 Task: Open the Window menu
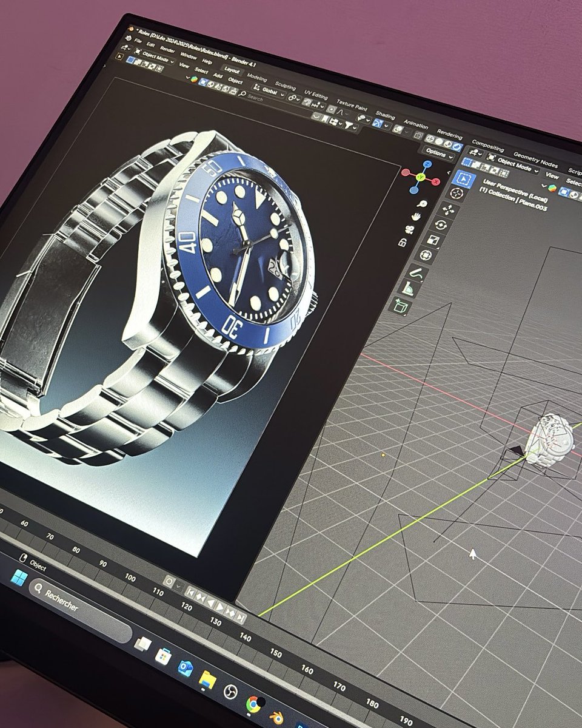pos(189,55)
